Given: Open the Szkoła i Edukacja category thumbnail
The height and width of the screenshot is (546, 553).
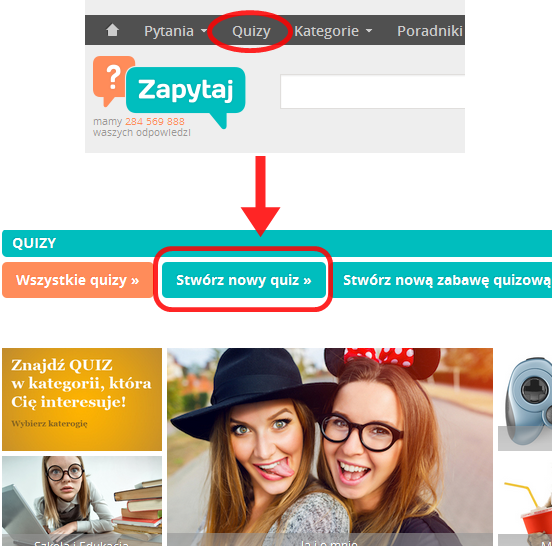Looking at the screenshot, I should pos(82,501).
